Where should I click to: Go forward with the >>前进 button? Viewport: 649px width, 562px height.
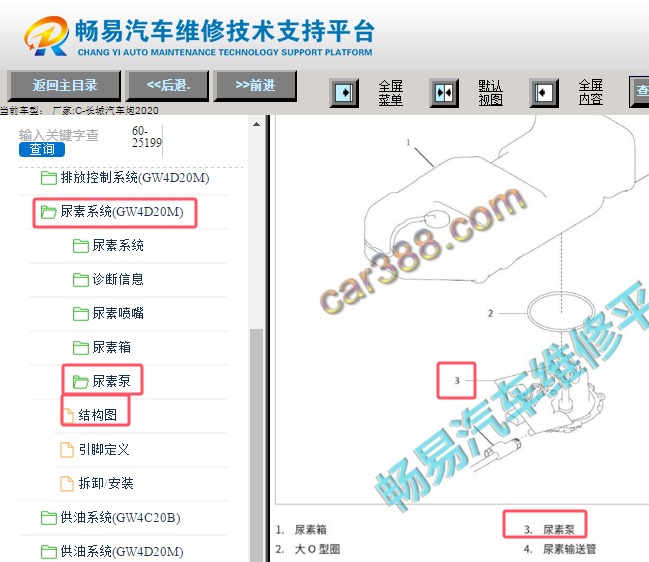pyautogui.click(x=255, y=86)
